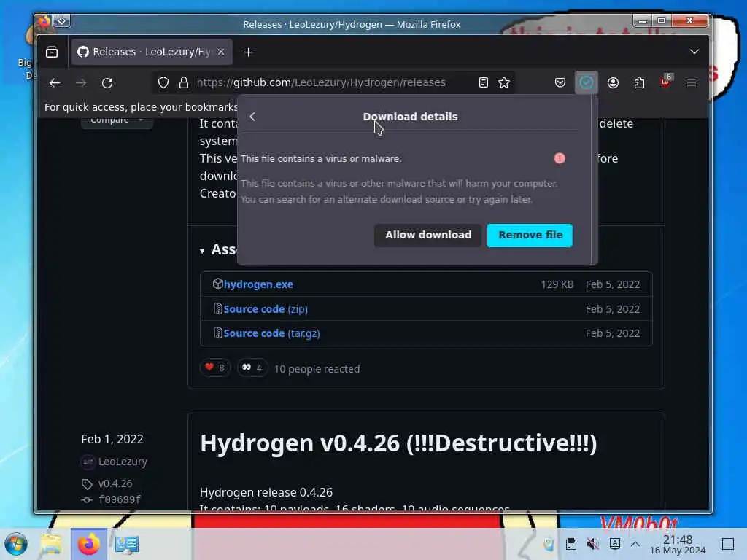The width and height of the screenshot is (747, 560).
Task: Navigate forward with the arrow
Action: pyautogui.click(x=81, y=83)
